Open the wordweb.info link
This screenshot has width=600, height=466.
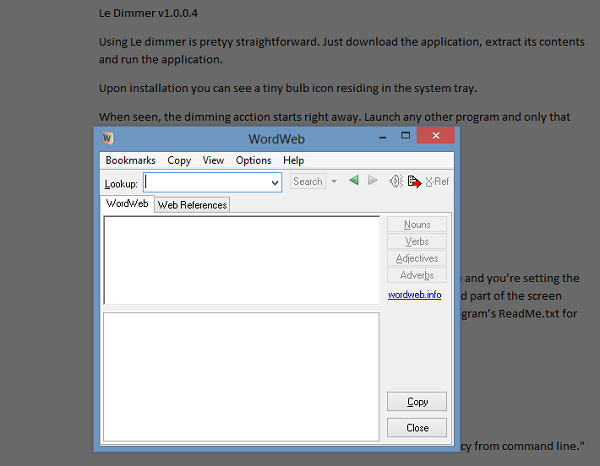414,295
